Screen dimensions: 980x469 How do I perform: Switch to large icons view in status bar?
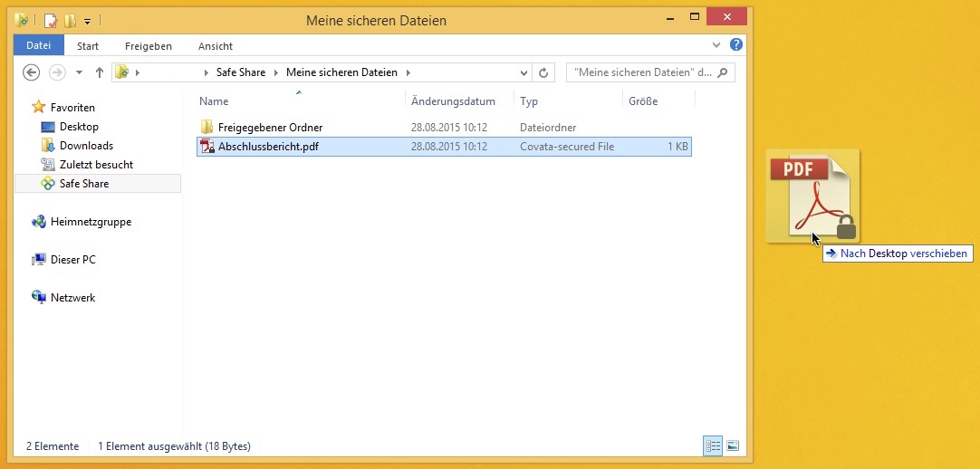click(x=733, y=445)
